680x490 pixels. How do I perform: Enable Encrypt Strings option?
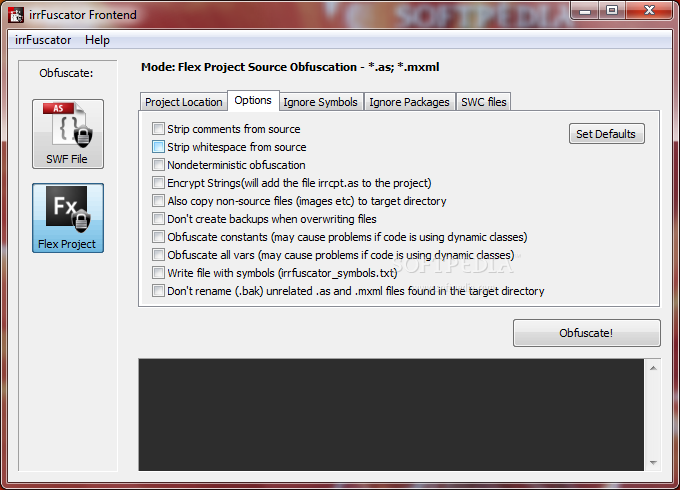point(158,183)
